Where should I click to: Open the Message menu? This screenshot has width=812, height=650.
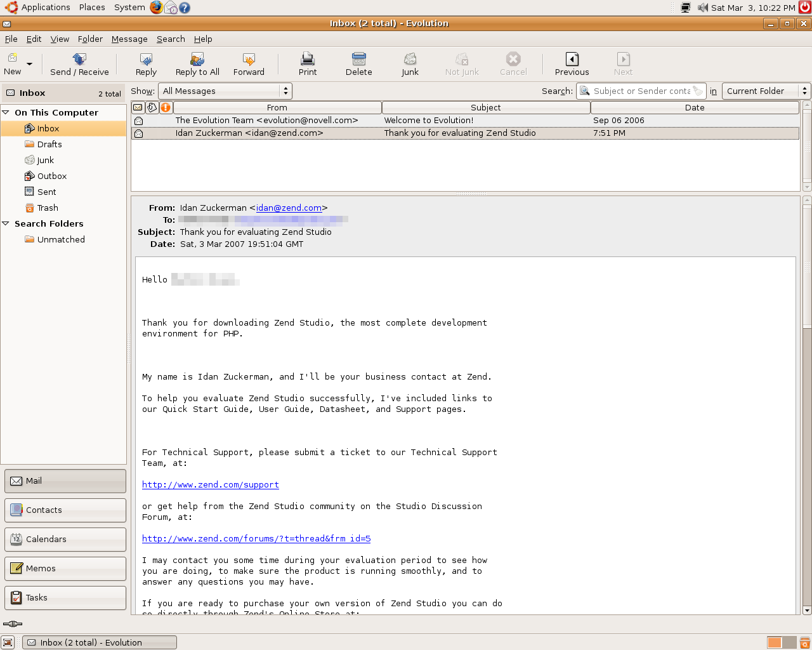click(x=129, y=39)
